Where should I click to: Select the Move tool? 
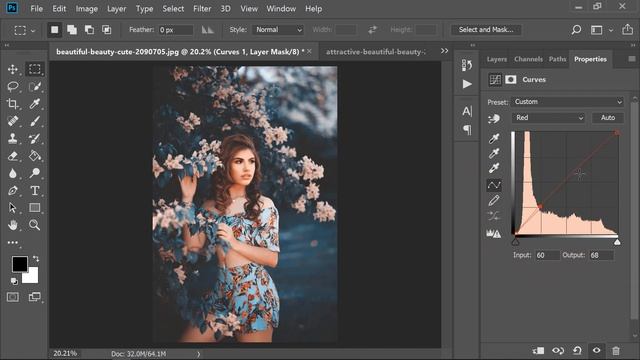coord(13,69)
